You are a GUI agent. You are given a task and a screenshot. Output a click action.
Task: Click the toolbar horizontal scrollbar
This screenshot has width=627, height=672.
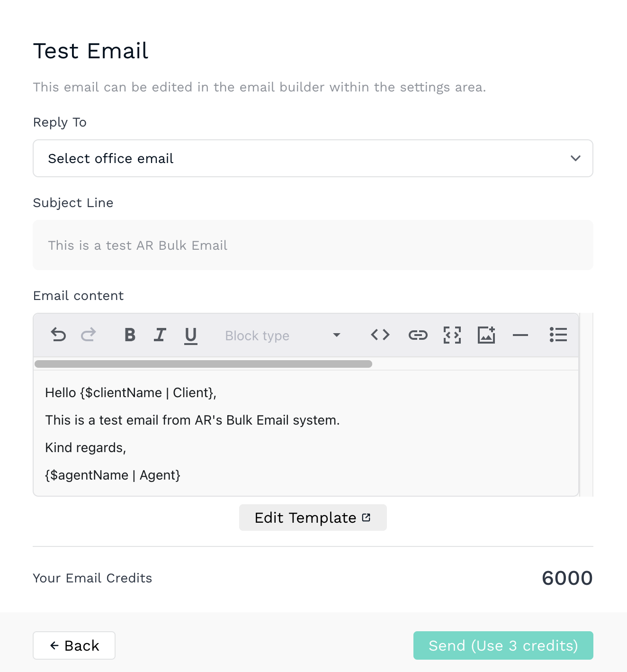coord(203,364)
